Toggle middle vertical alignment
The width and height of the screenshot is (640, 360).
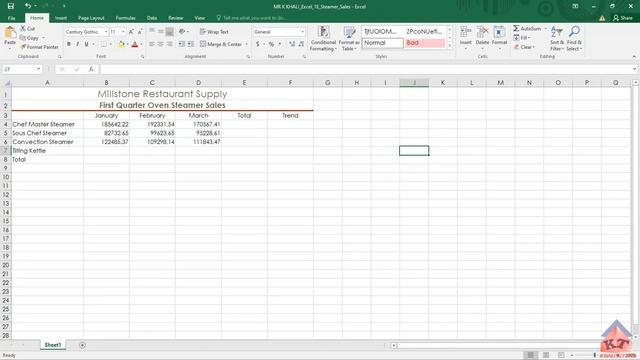click(160, 31)
